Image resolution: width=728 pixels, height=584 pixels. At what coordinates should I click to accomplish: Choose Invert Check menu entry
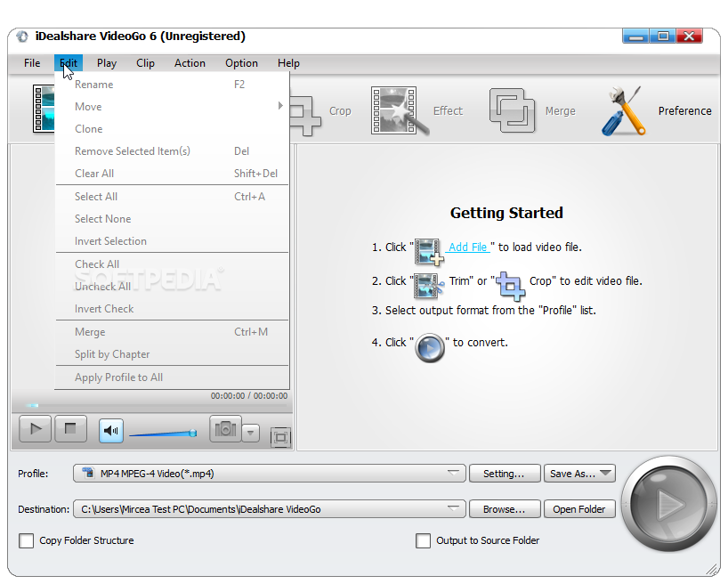(x=173, y=309)
